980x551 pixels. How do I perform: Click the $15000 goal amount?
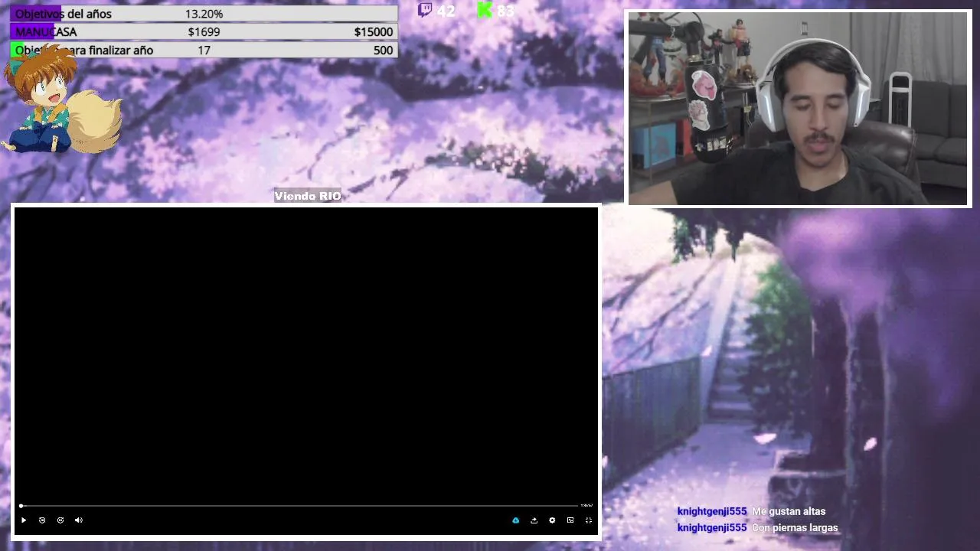[374, 31]
